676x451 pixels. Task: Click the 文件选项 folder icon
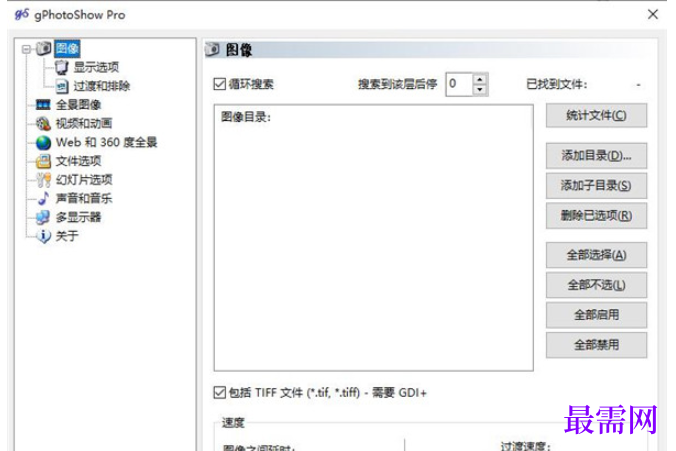coord(43,161)
